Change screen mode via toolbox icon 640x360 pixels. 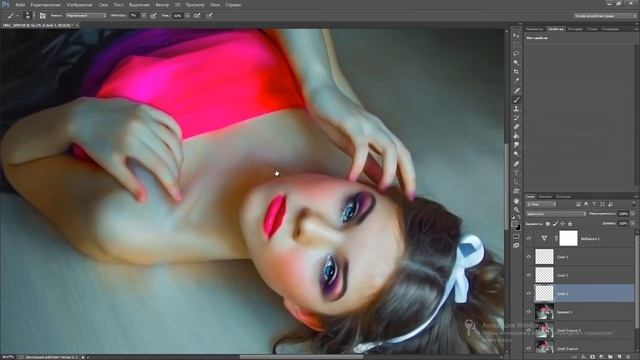coord(516,245)
